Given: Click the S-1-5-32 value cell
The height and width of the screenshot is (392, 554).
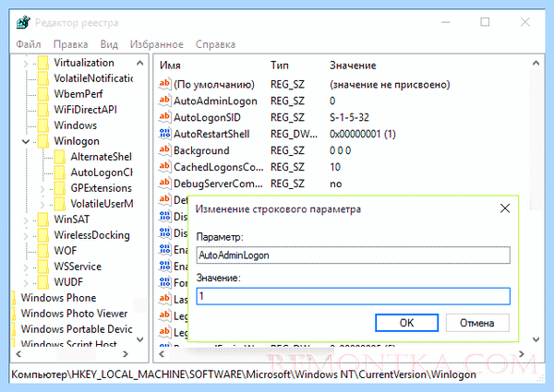Looking at the screenshot, I should [349, 117].
